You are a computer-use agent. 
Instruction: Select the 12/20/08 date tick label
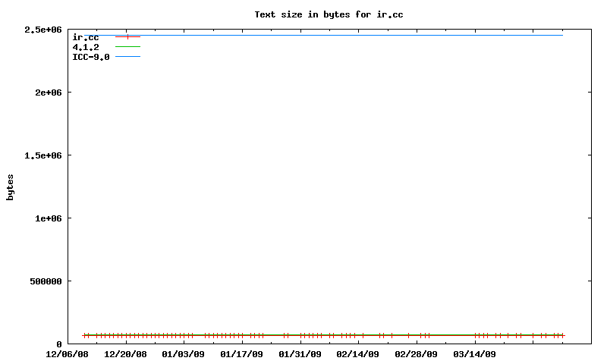coord(125,353)
